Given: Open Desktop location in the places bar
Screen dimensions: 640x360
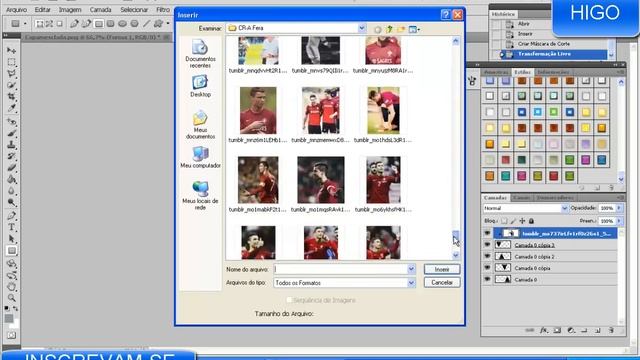Looking at the screenshot, I should point(200,87).
